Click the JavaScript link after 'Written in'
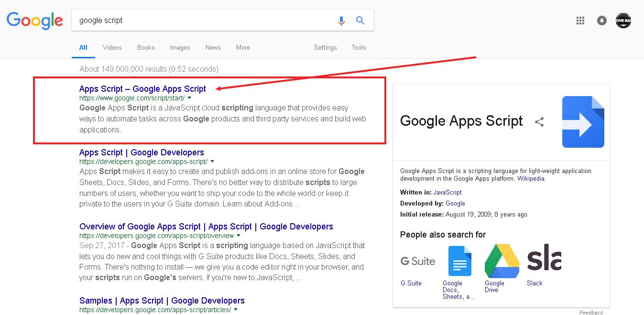 coord(448,192)
